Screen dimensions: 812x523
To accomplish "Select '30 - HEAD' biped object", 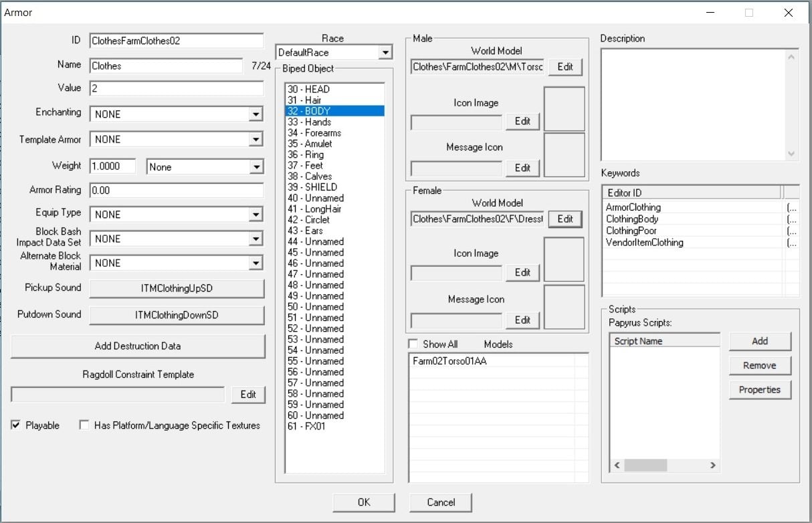I will 334,89.
